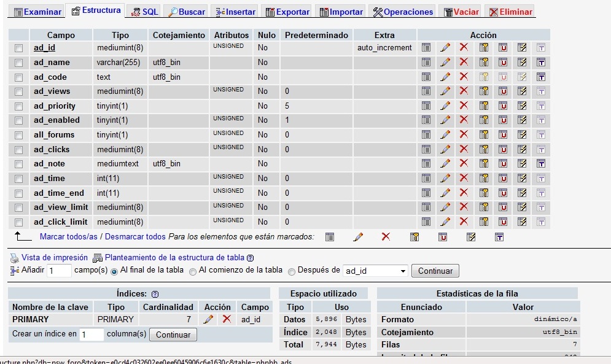Open the 'Después de' ad_id dropdown
This screenshot has height=364, width=611.
tap(375, 271)
